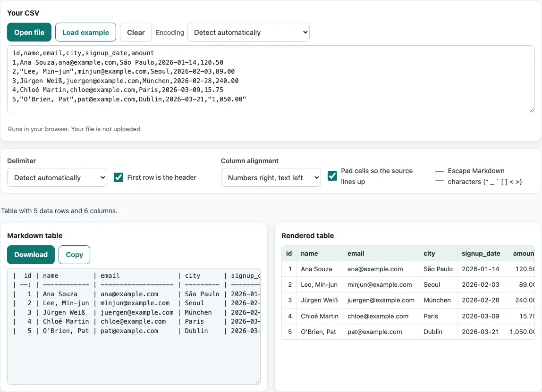The image size is (542, 392).
Task: Click '2026-03-09' date cell in rendered table
Action: [481, 316]
